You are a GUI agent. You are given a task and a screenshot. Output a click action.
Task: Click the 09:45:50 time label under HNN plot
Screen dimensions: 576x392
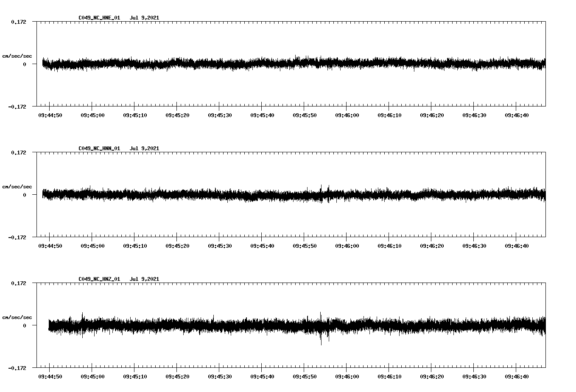[x=305, y=246]
